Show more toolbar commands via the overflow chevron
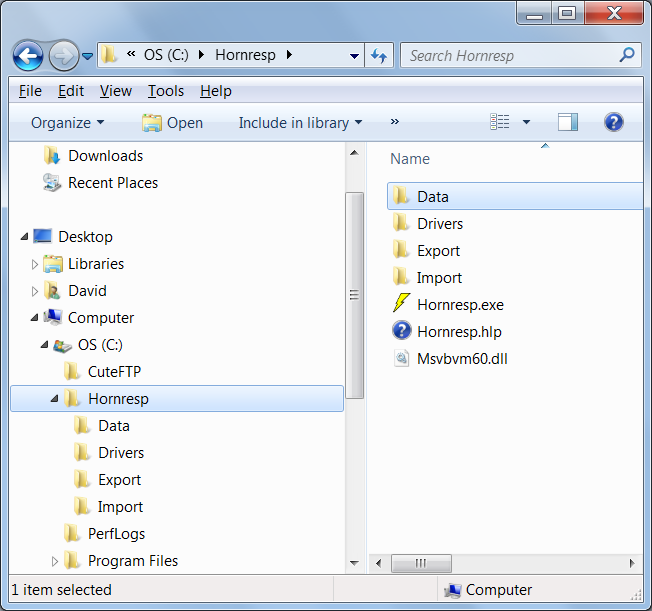Viewport: 652px width, 611px height. 395,121
